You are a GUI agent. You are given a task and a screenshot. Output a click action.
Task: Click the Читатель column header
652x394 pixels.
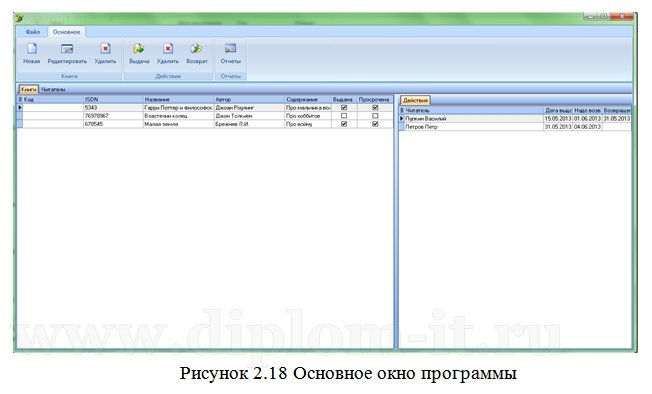click(474, 111)
